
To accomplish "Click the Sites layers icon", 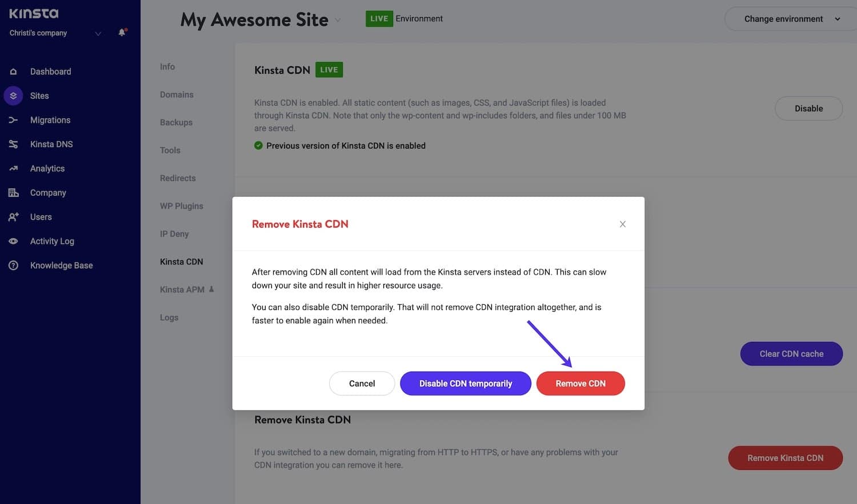I will pyautogui.click(x=13, y=96).
